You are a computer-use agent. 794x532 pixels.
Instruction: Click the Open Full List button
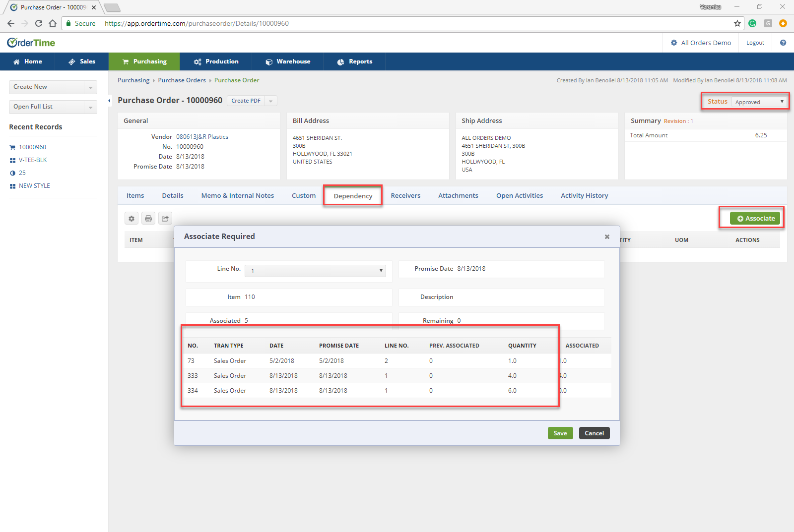click(x=47, y=107)
